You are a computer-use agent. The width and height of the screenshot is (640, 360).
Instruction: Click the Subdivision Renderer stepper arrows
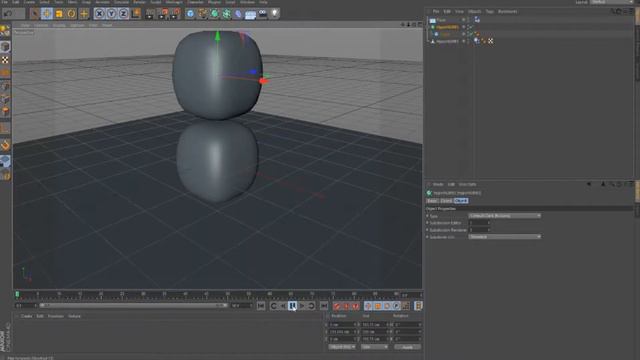(489, 230)
